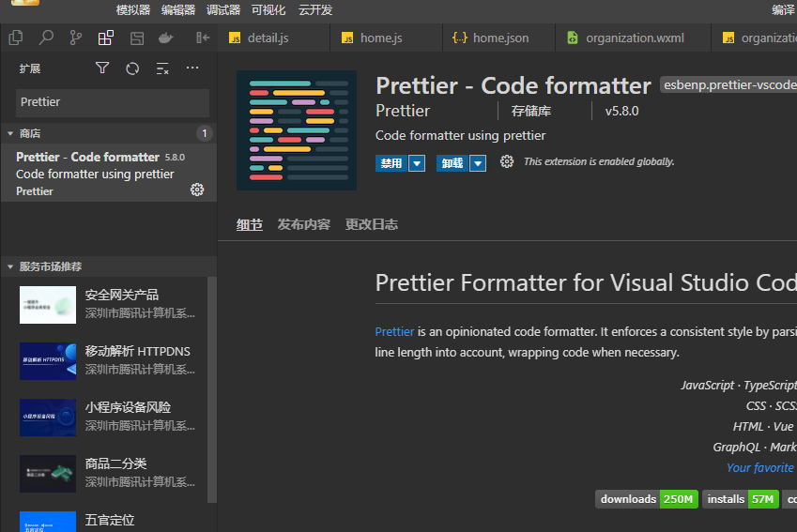
Task: Click the esbenp.prettier-vscode identifier badge
Action: 728,84
